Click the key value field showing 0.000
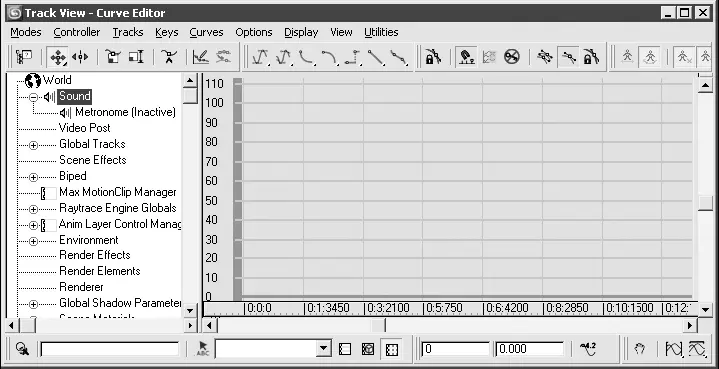719x369 pixels. coord(530,349)
